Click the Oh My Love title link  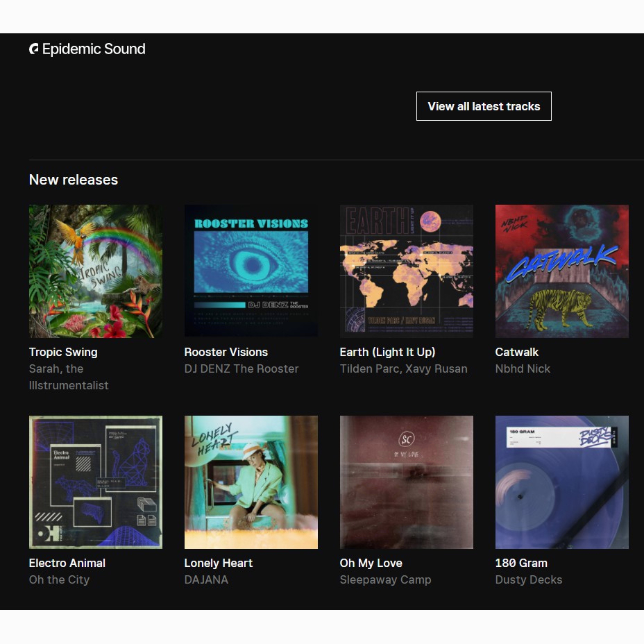(371, 563)
